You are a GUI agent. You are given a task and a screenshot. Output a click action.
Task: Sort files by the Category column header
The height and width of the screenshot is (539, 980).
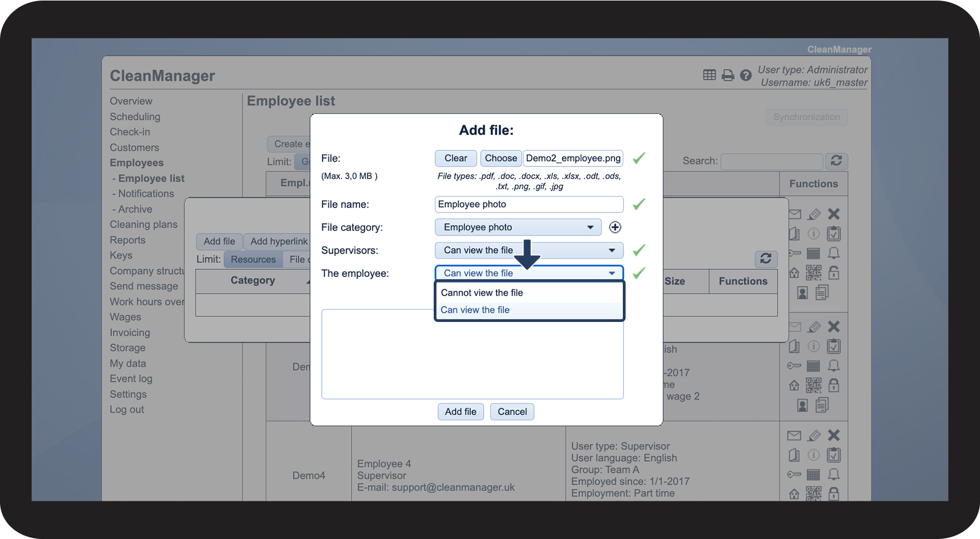(253, 280)
